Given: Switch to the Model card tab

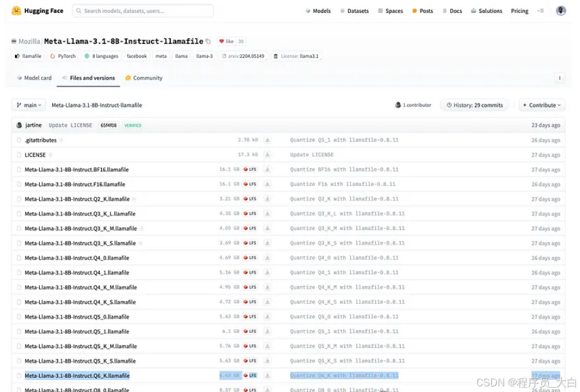Looking at the screenshot, I should point(34,78).
